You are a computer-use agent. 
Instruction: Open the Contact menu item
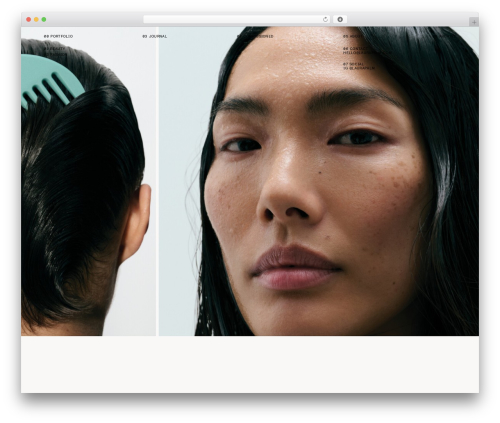(x=355, y=48)
